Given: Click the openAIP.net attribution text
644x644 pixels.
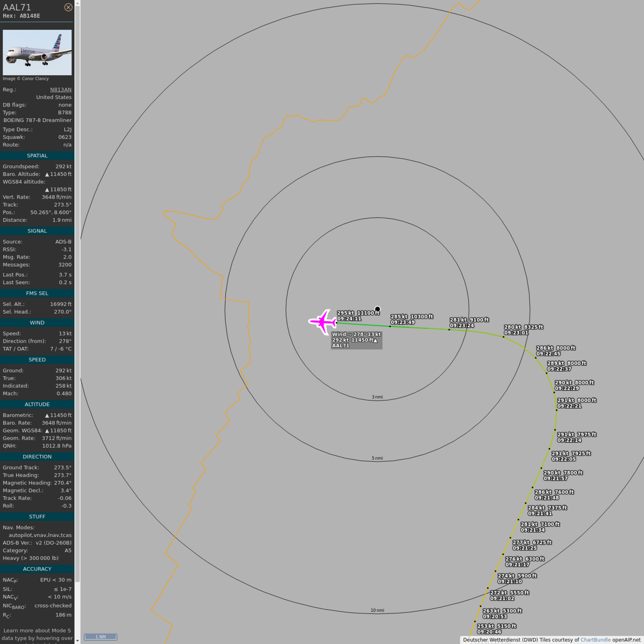Looking at the screenshot, I should (626, 640).
